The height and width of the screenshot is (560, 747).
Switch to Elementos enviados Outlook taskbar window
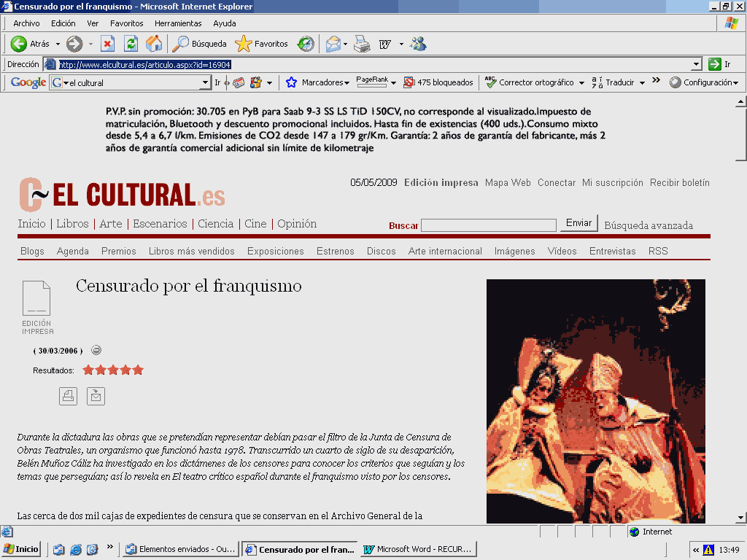[180, 549]
